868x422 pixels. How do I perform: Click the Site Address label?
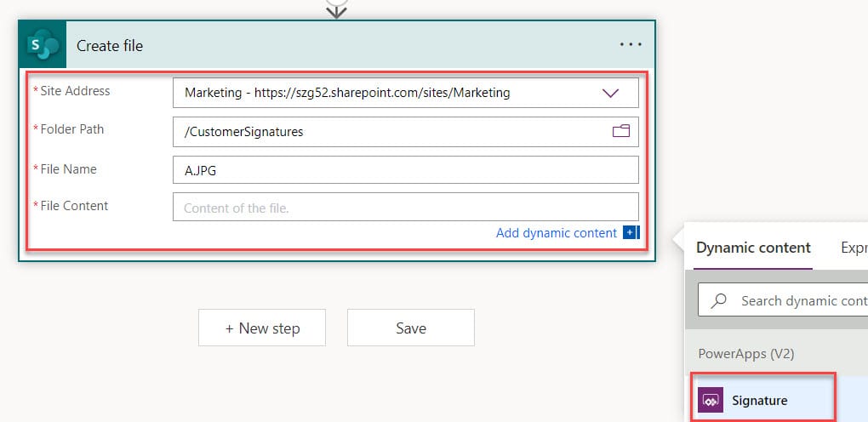pos(75,91)
